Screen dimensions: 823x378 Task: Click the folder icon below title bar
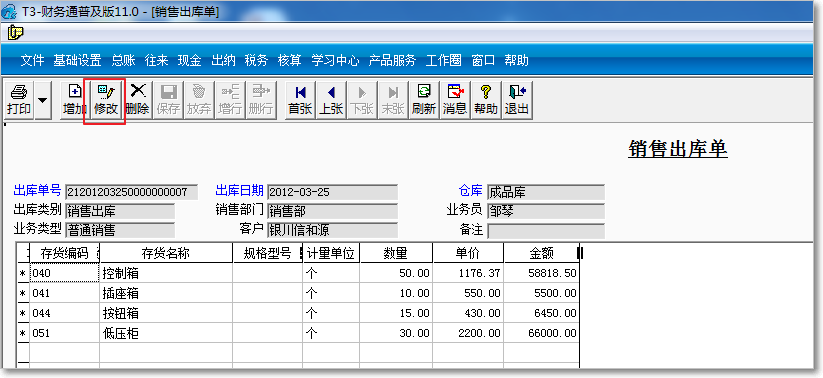coord(16,33)
